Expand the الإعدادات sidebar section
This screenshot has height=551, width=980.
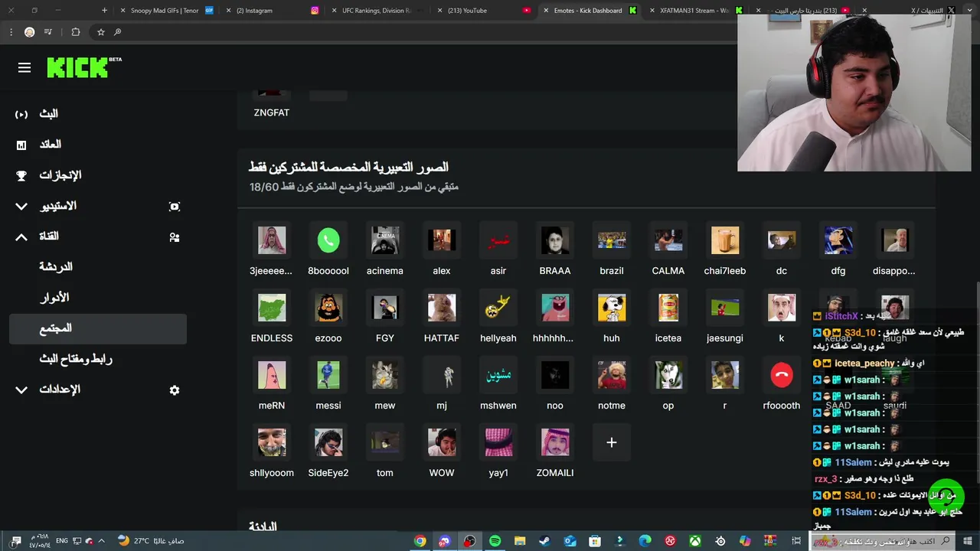click(21, 390)
